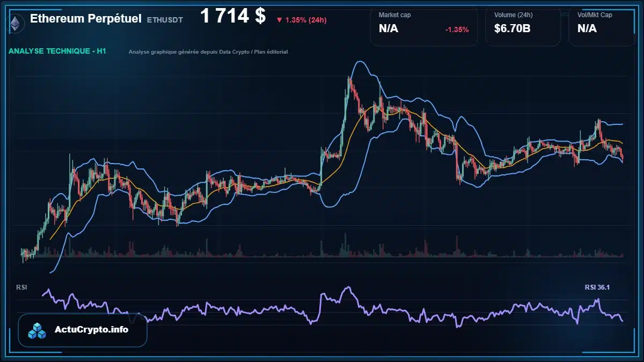Click the purple RSI line's highest peak
The height and width of the screenshot is (362, 644).
pos(348,288)
